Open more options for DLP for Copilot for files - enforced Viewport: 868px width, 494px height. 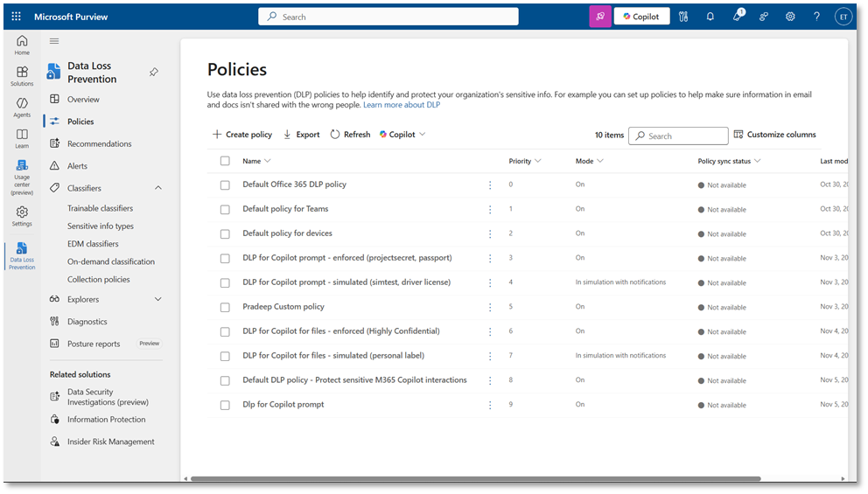pyautogui.click(x=490, y=331)
